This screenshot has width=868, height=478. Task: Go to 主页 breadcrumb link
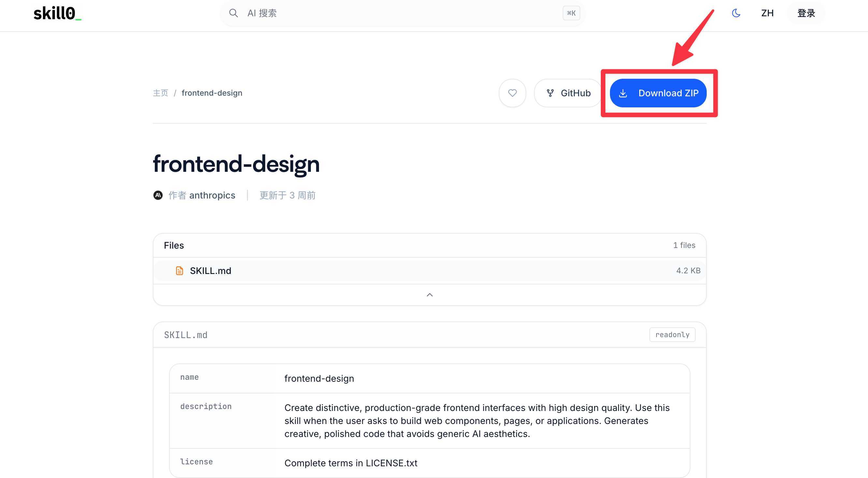(x=160, y=93)
